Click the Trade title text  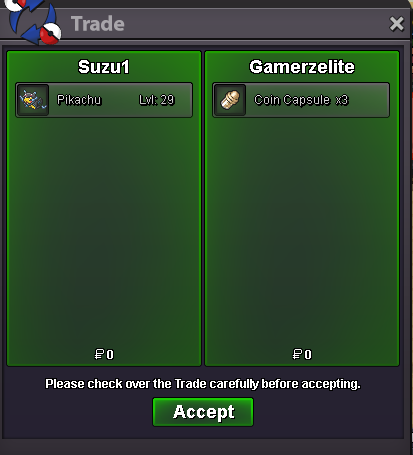coord(98,24)
